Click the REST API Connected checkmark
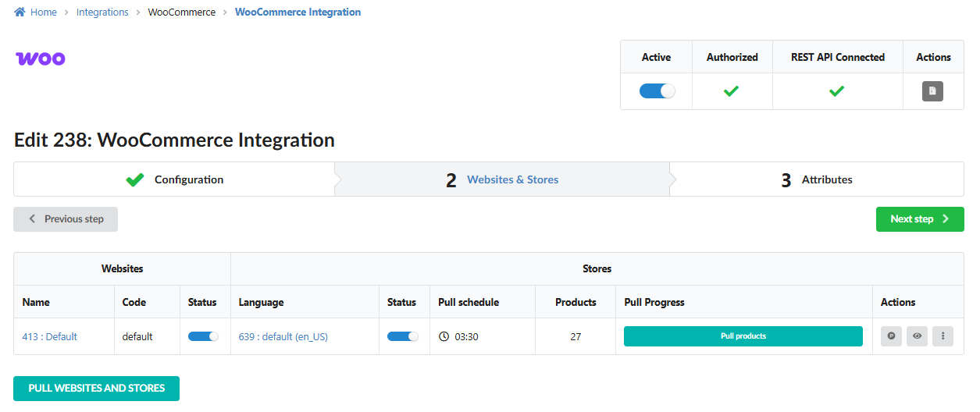 [x=836, y=91]
